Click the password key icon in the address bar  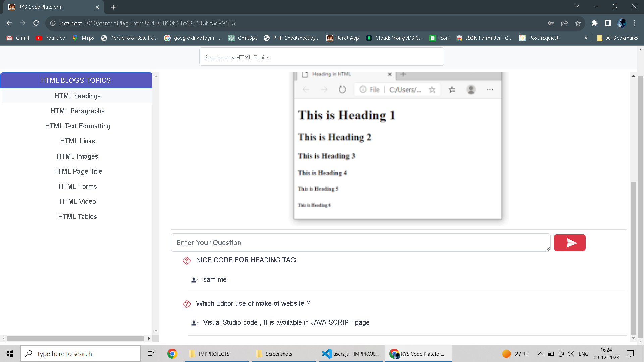[x=551, y=23]
